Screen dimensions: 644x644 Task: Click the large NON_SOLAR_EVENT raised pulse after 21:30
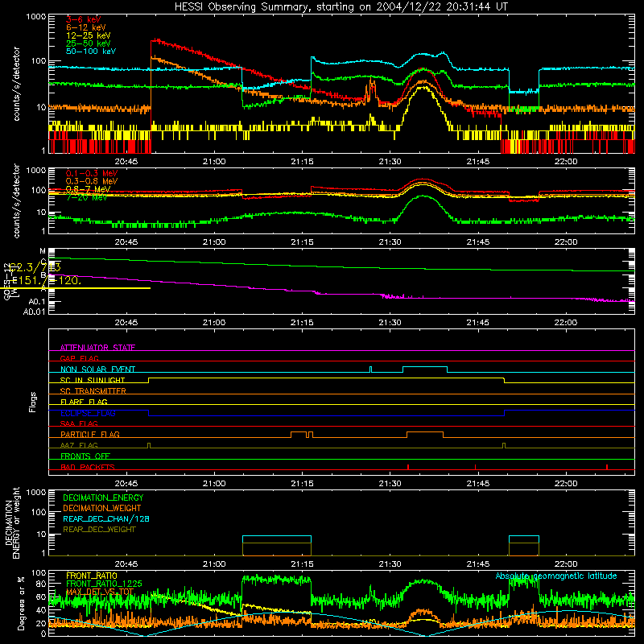425,369
